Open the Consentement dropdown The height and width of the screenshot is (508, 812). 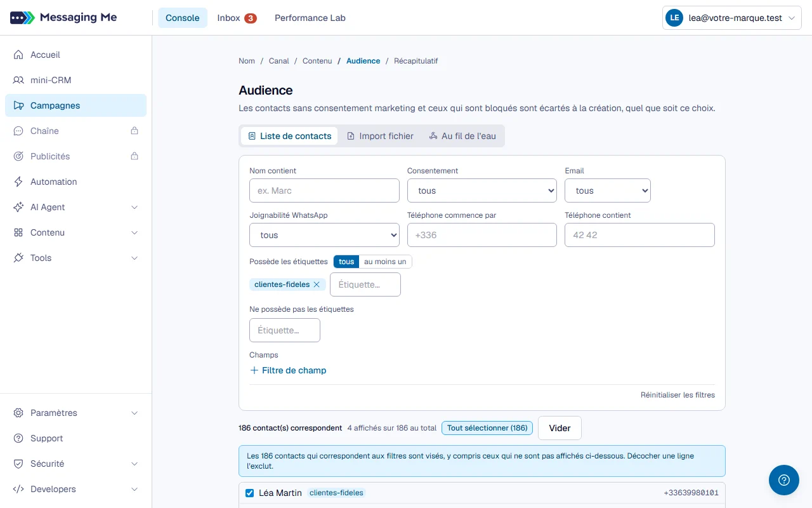(482, 190)
